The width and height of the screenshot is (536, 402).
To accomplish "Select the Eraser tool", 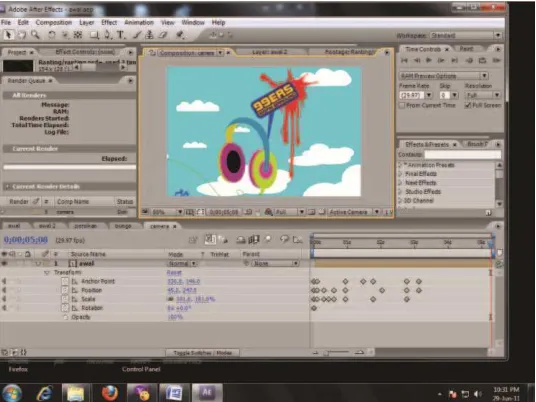I will (163, 35).
